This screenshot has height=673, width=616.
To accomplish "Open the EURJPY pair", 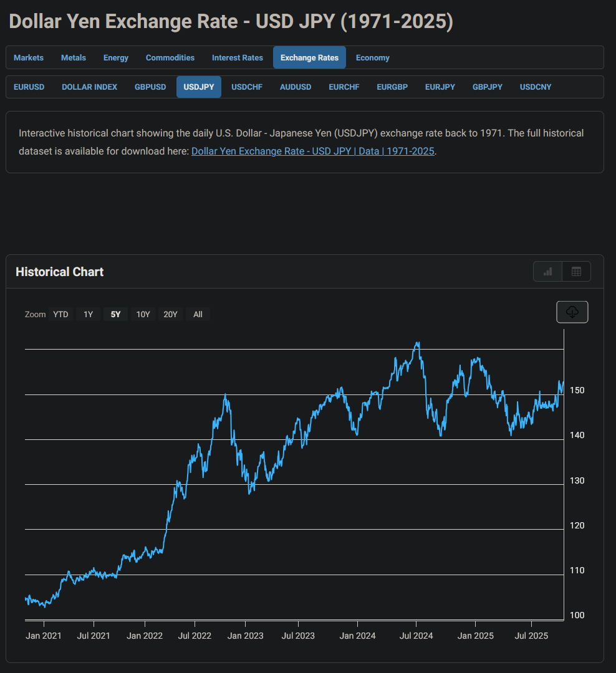I will point(440,87).
